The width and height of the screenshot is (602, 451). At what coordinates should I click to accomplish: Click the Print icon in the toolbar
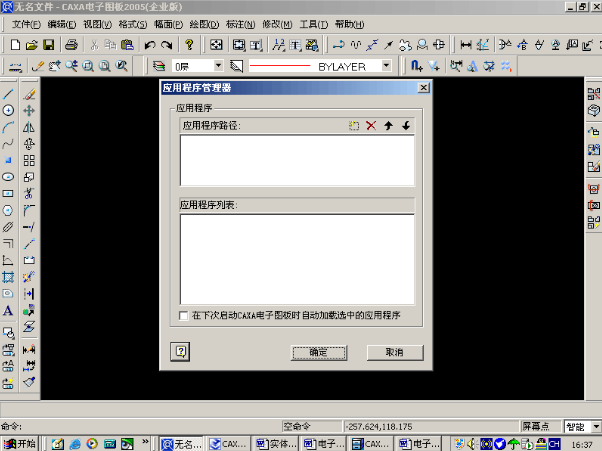71,45
